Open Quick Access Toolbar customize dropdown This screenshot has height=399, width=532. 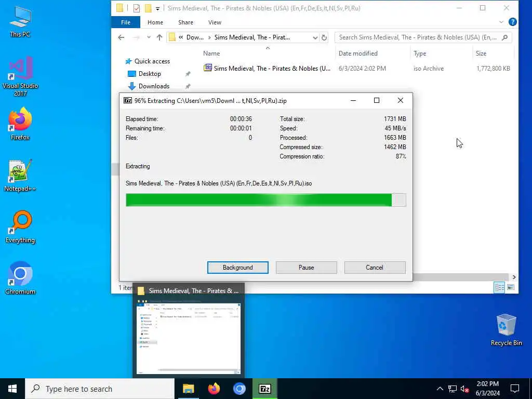(158, 8)
